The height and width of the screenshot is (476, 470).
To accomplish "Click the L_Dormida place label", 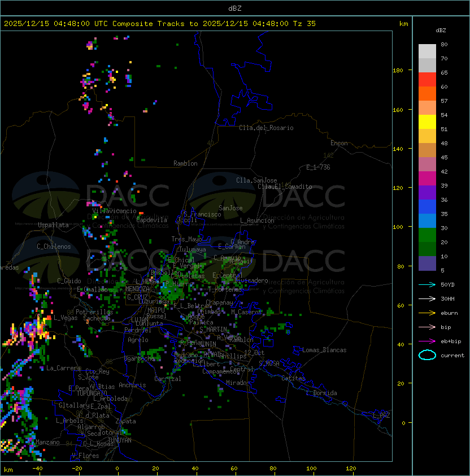I will tap(321, 393).
